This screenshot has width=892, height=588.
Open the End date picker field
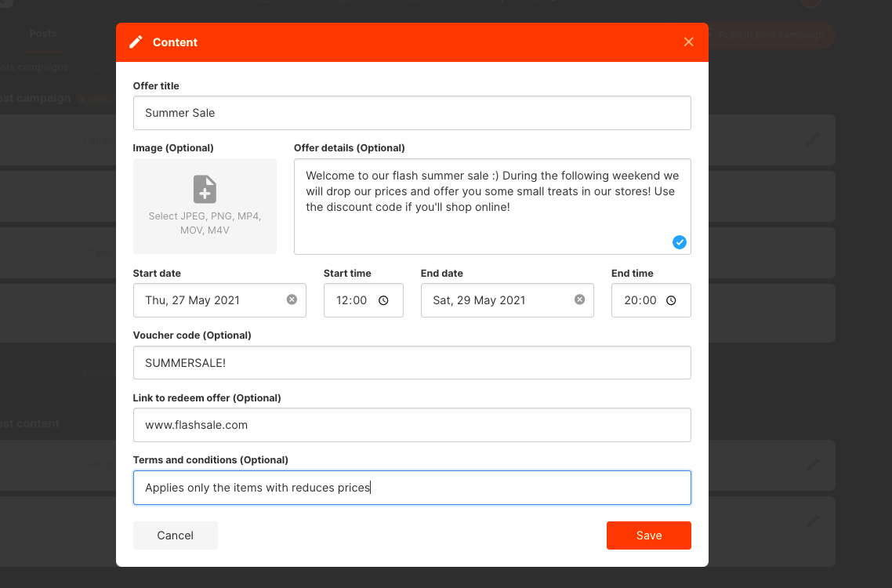pos(507,300)
